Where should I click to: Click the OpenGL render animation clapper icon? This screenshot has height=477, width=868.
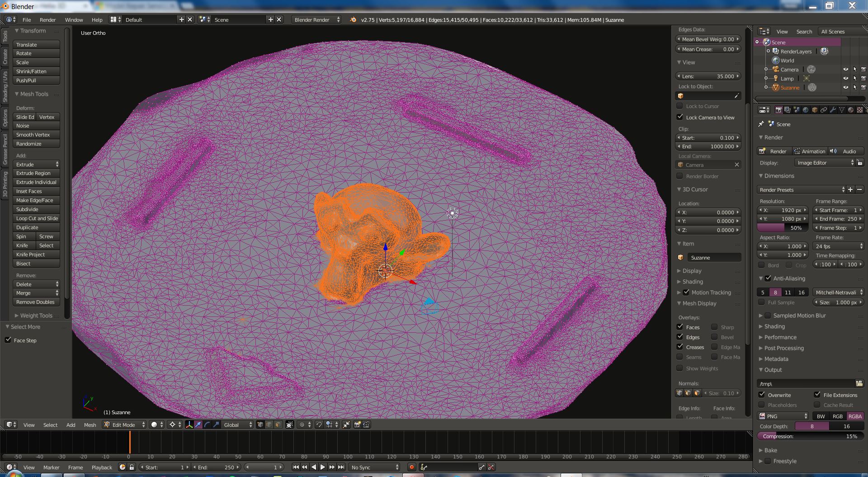[366, 425]
